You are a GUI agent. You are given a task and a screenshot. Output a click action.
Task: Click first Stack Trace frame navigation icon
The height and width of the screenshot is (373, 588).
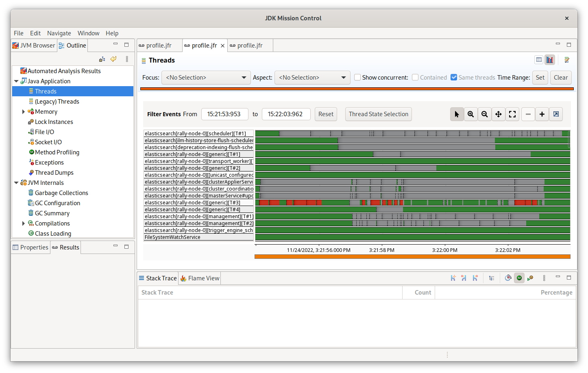pos(453,278)
